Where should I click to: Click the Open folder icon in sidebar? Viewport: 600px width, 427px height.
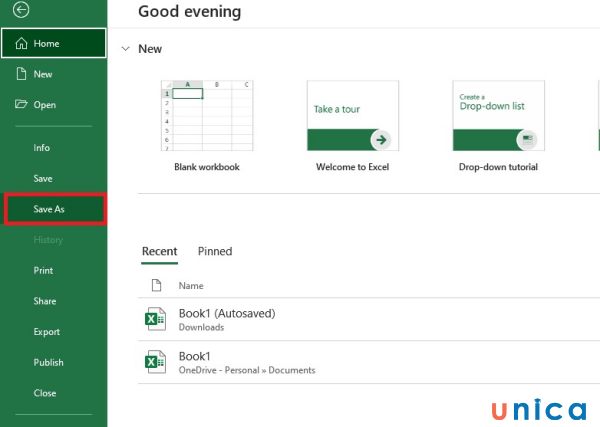(21, 104)
